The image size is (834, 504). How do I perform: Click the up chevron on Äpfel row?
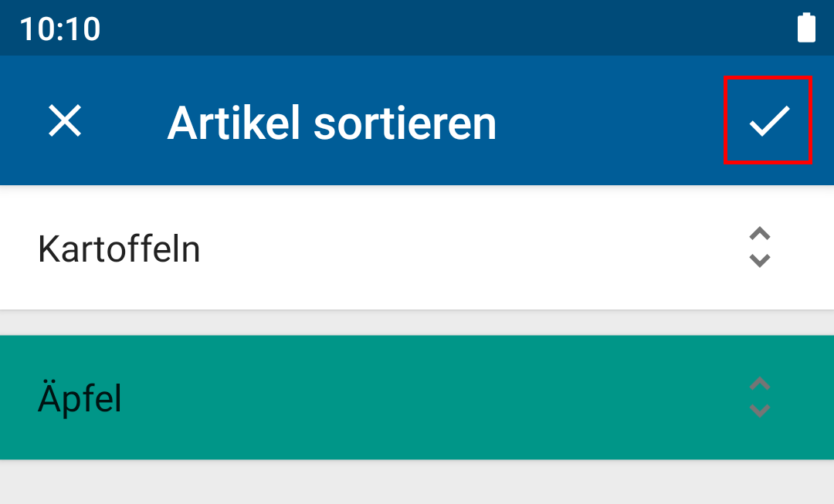(x=760, y=384)
